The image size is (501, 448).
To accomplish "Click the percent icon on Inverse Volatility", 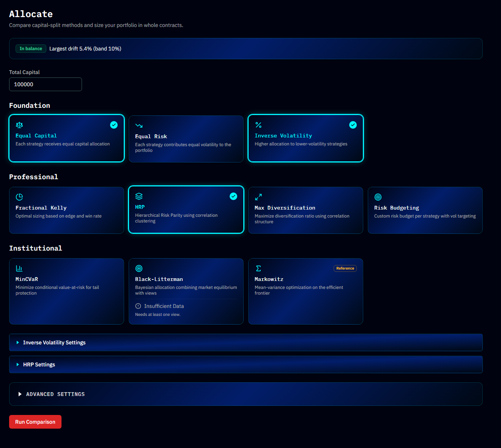I will coord(258,125).
